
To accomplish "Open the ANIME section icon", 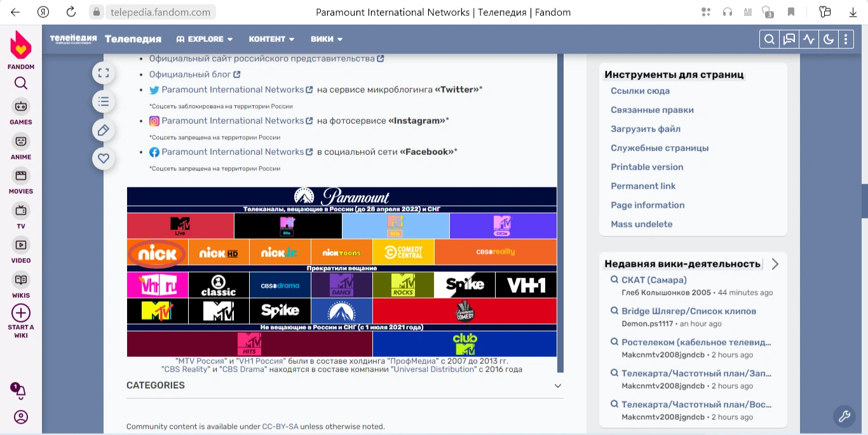I will [x=20, y=141].
